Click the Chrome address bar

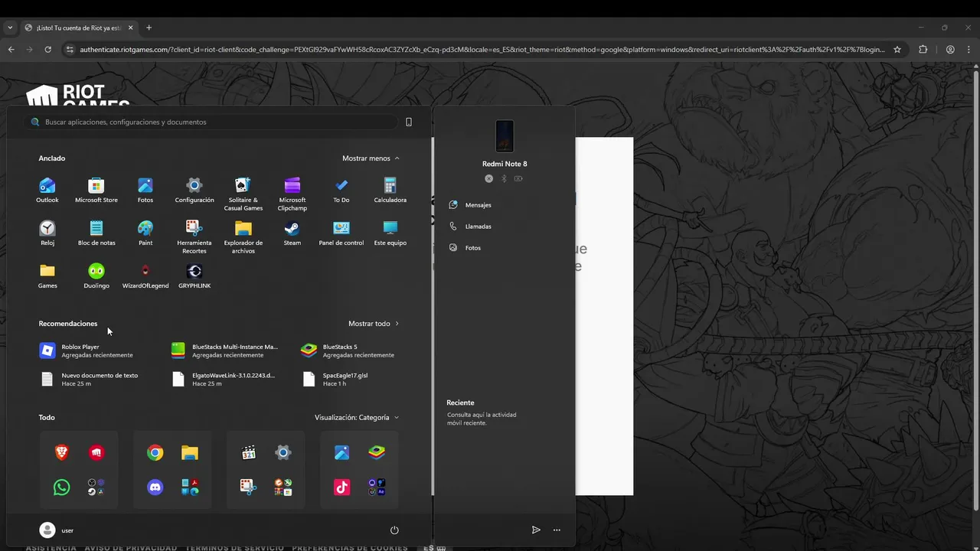pos(482,50)
